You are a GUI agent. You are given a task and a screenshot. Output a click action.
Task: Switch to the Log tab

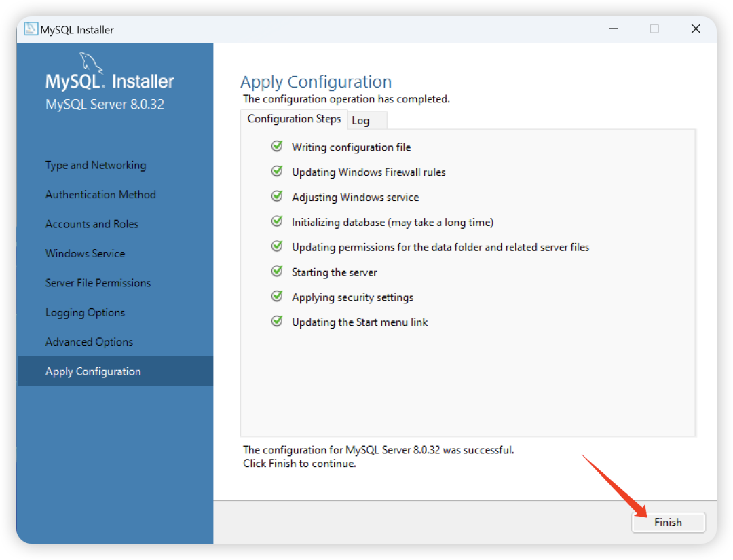pos(367,121)
